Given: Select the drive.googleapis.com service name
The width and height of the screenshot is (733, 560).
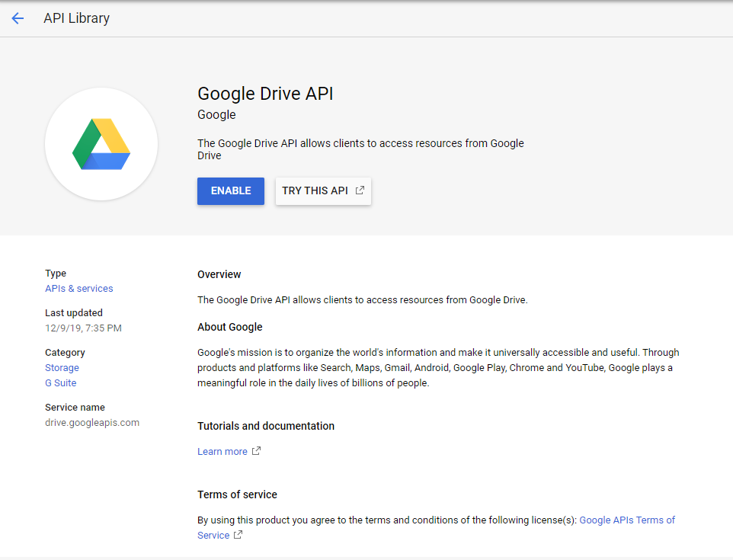Looking at the screenshot, I should [x=91, y=423].
